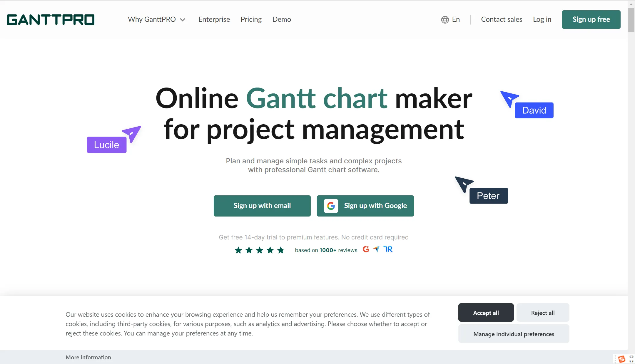Image resolution: width=635 pixels, height=364 pixels.
Task: Click the third rating star
Action: [260, 250]
